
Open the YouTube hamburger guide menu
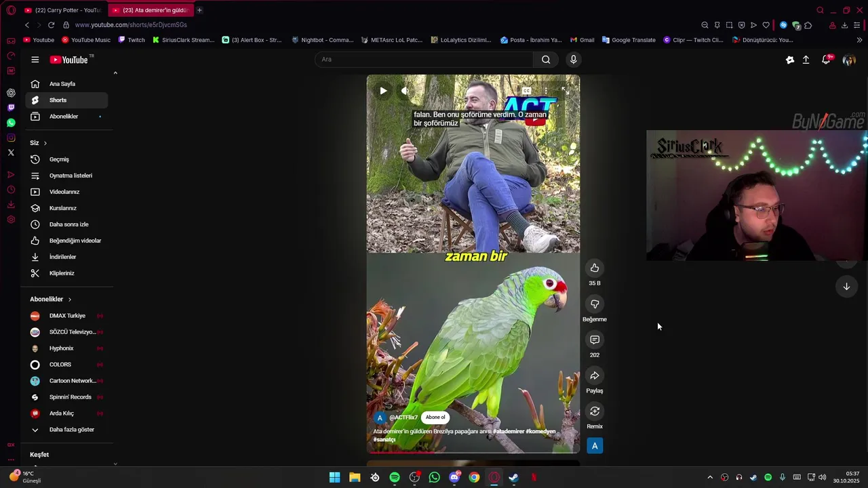tap(35, 60)
